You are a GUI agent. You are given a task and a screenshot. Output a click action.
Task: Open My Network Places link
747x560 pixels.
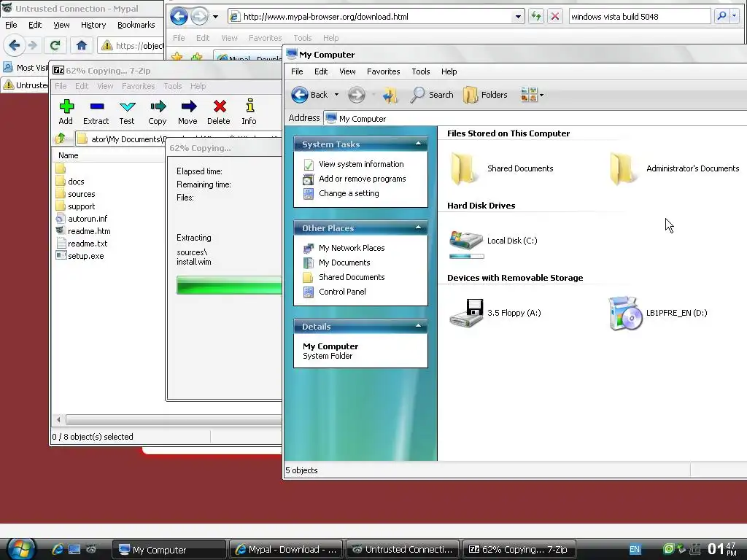click(352, 248)
